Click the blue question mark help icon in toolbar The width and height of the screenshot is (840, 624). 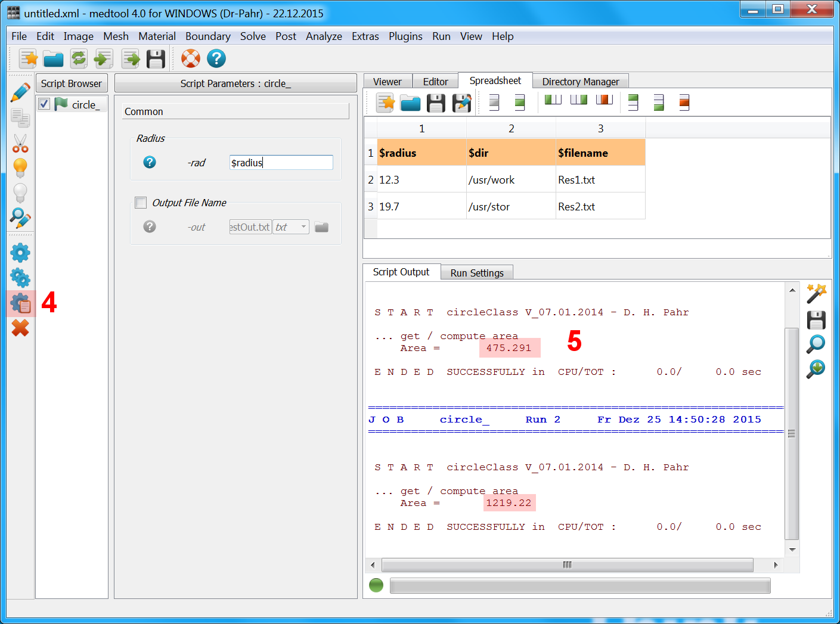click(x=216, y=58)
